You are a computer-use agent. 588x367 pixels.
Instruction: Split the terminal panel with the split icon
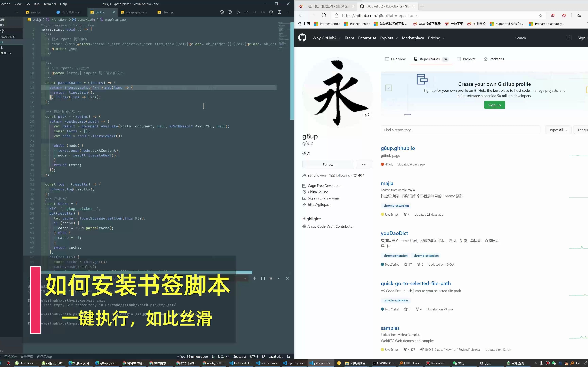263,278
